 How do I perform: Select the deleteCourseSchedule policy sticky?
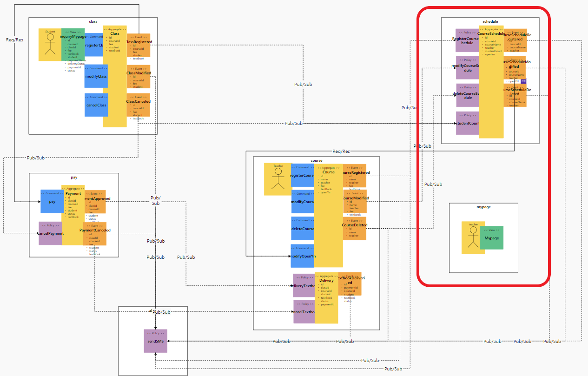tap(467, 95)
